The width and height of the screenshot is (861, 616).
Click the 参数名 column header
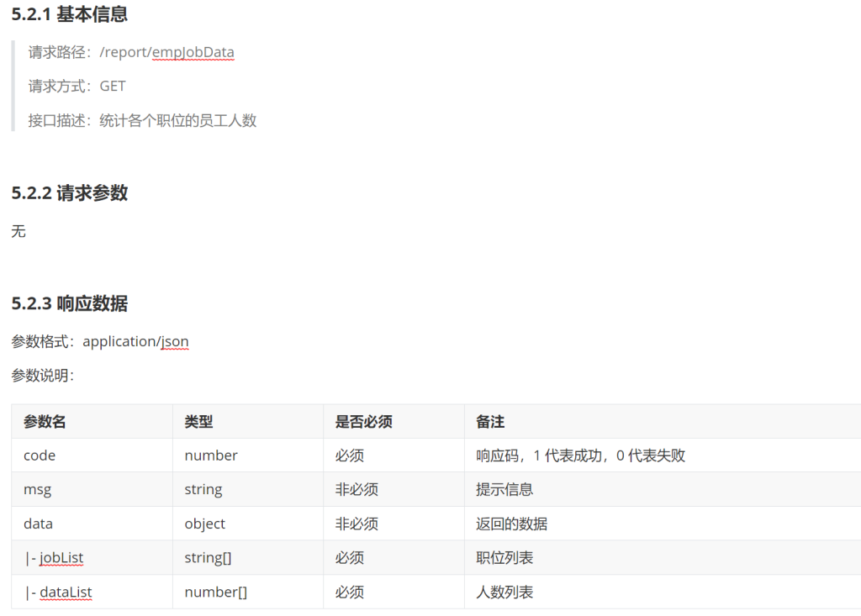[x=45, y=422]
